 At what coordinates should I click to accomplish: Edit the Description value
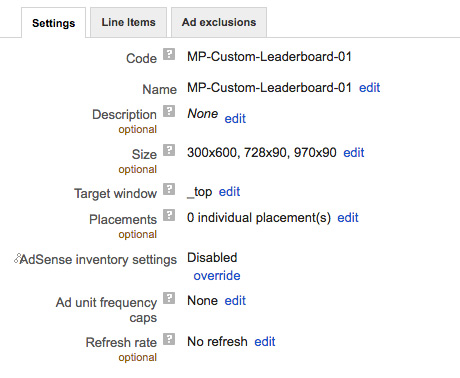235,118
